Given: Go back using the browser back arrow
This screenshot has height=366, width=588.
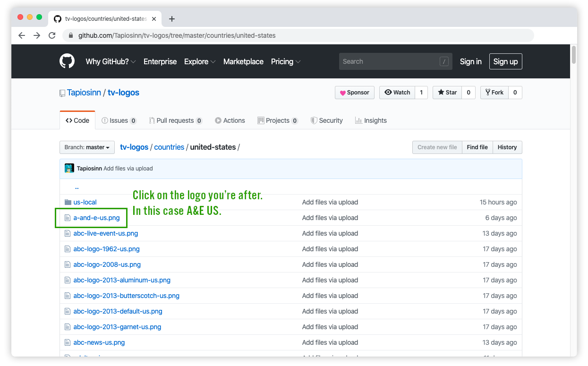Looking at the screenshot, I should [x=22, y=35].
